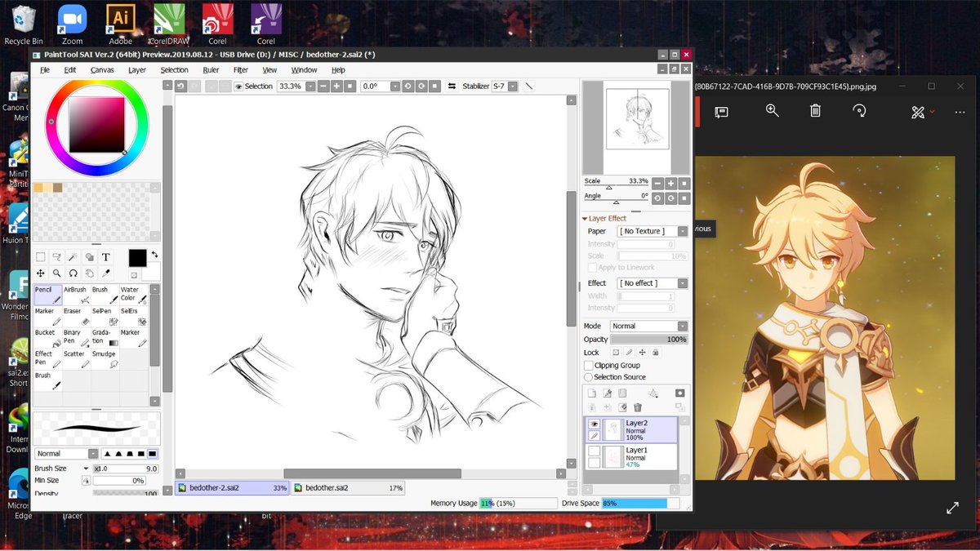Open the Filter menu

tap(240, 70)
